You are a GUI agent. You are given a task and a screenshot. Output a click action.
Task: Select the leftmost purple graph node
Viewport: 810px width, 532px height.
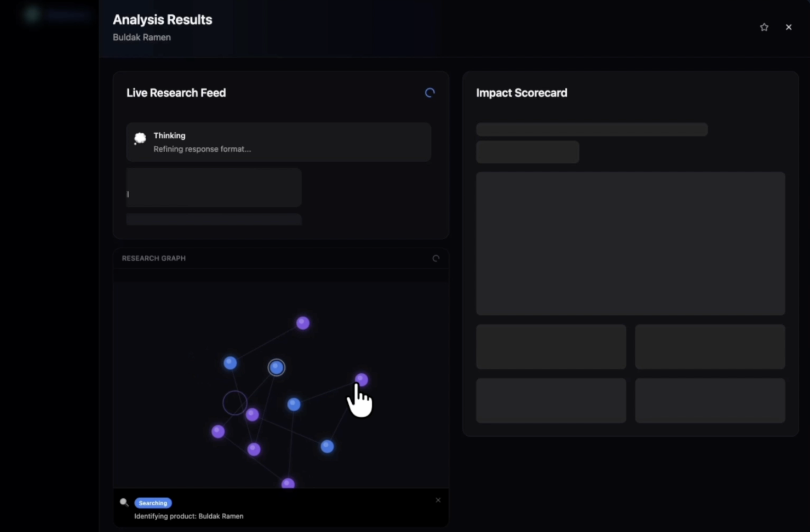[218, 431]
